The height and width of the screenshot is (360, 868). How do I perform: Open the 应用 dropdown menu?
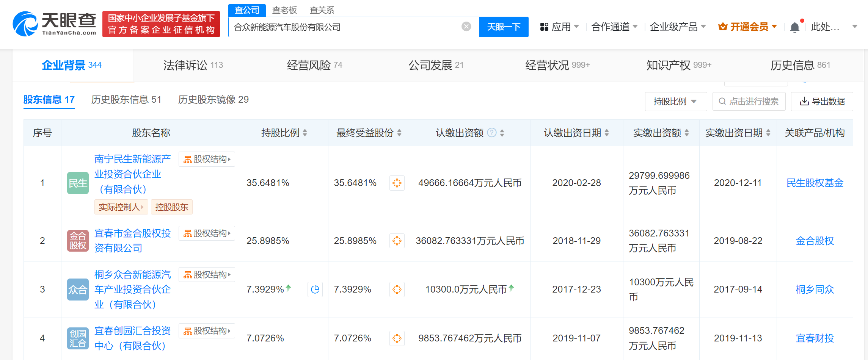(559, 27)
